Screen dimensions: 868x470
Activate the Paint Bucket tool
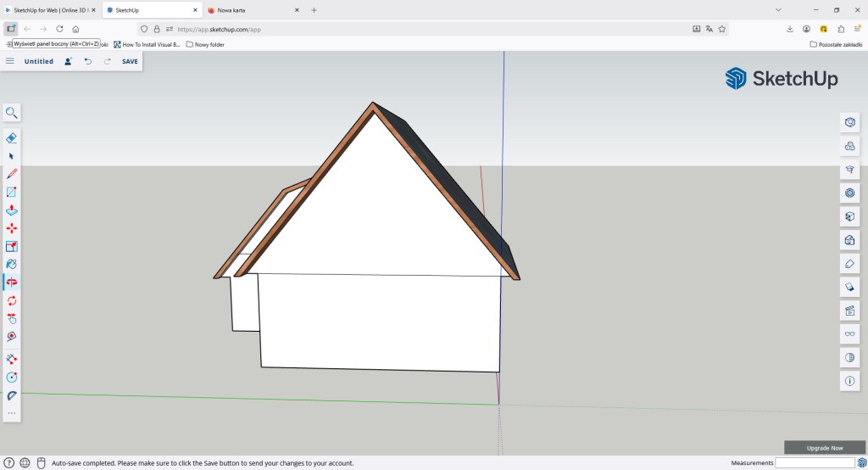point(12,264)
